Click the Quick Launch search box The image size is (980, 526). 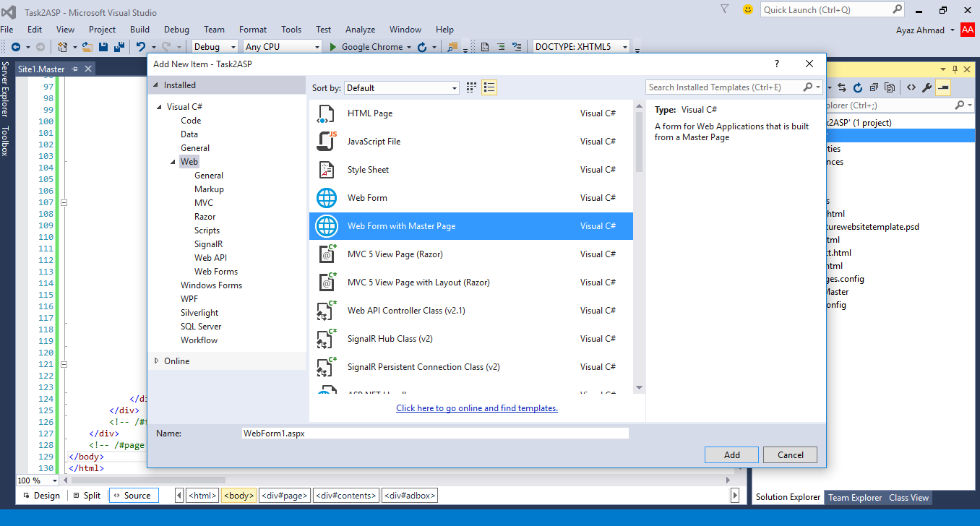pyautogui.click(x=833, y=9)
